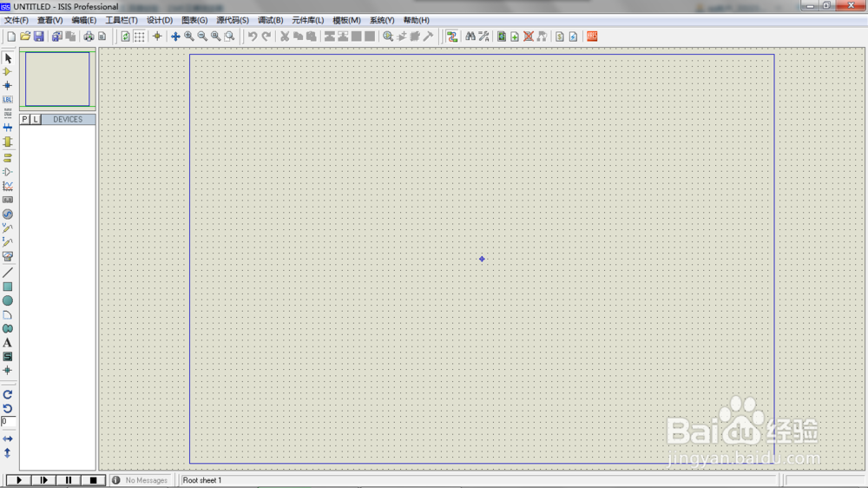Zoom in on the schematic
This screenshot has width=868, height=488.
click(x=188, y=36)
